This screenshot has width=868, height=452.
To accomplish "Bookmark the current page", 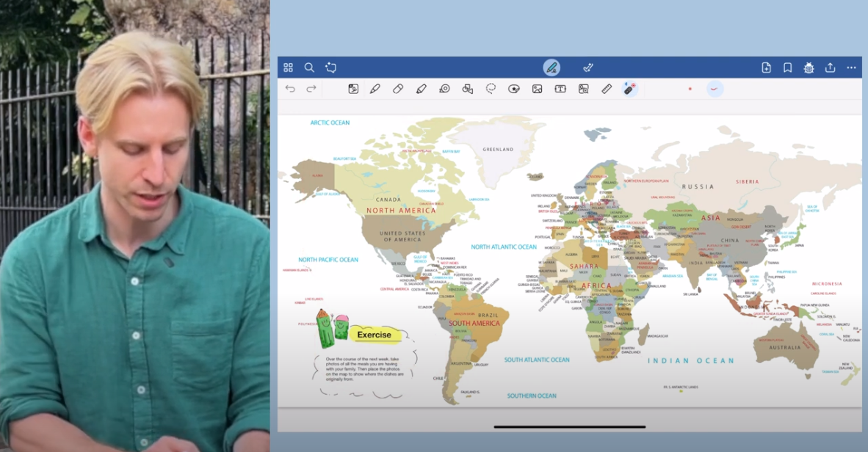I will click(x=787, y=68).
